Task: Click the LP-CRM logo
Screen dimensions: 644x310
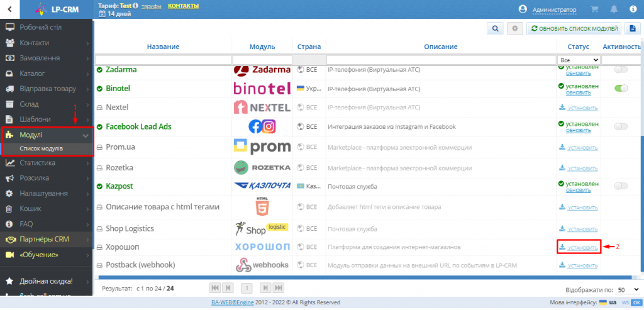Action: [x=57, y=9]
